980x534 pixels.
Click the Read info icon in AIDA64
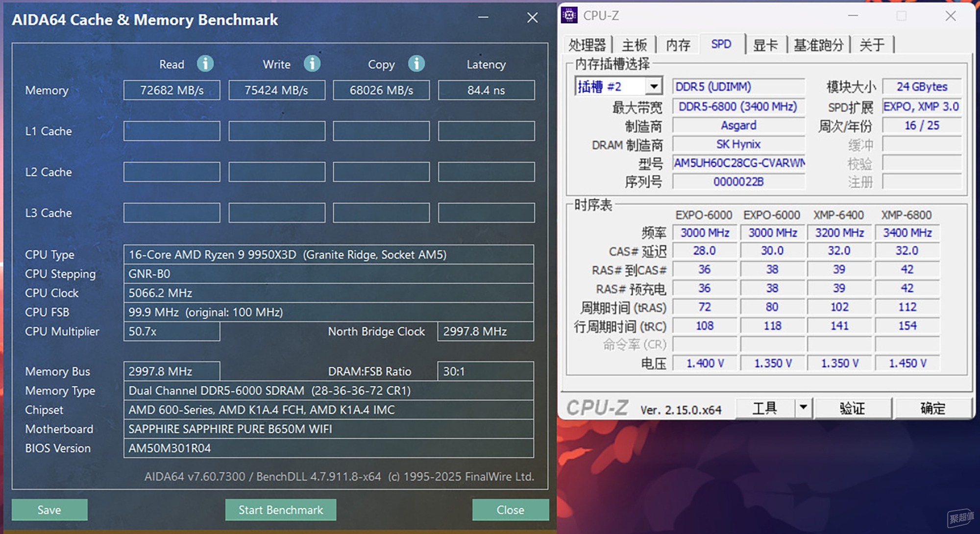[205, 64]
